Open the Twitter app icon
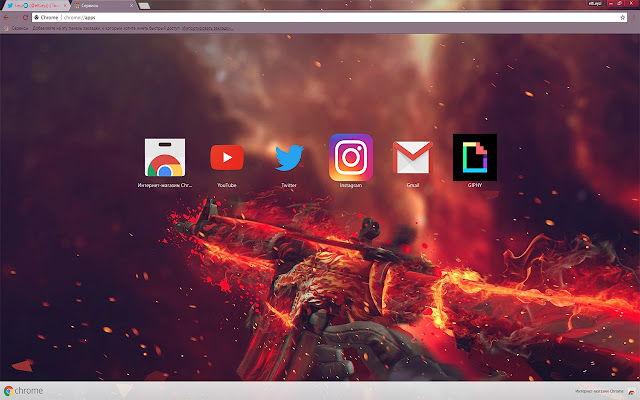 [x=289, y=158]
